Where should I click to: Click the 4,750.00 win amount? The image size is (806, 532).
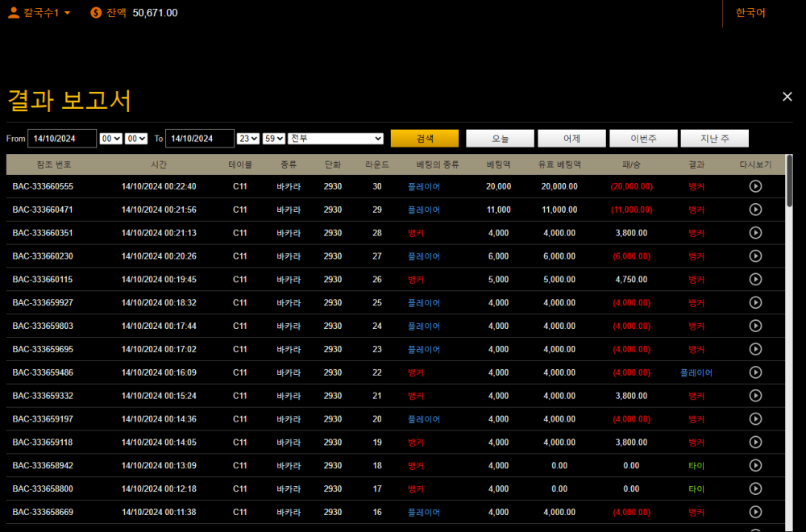[631, 280]
